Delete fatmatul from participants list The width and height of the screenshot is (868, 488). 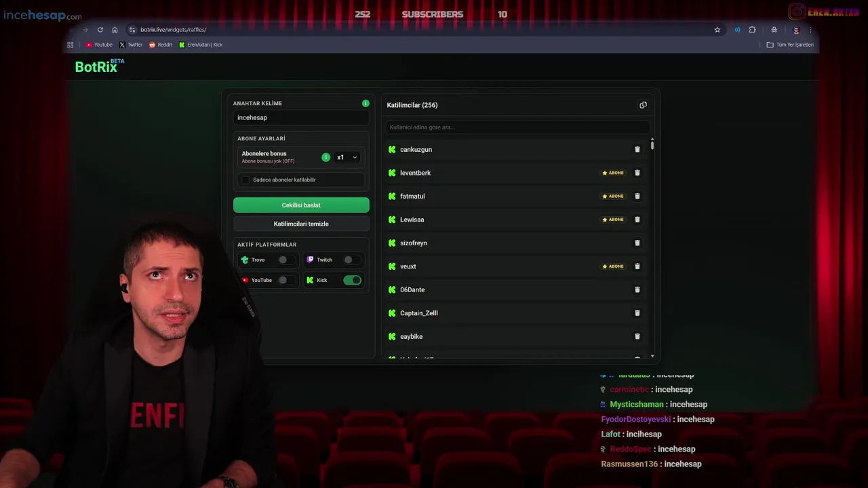(x=637, y=196)
